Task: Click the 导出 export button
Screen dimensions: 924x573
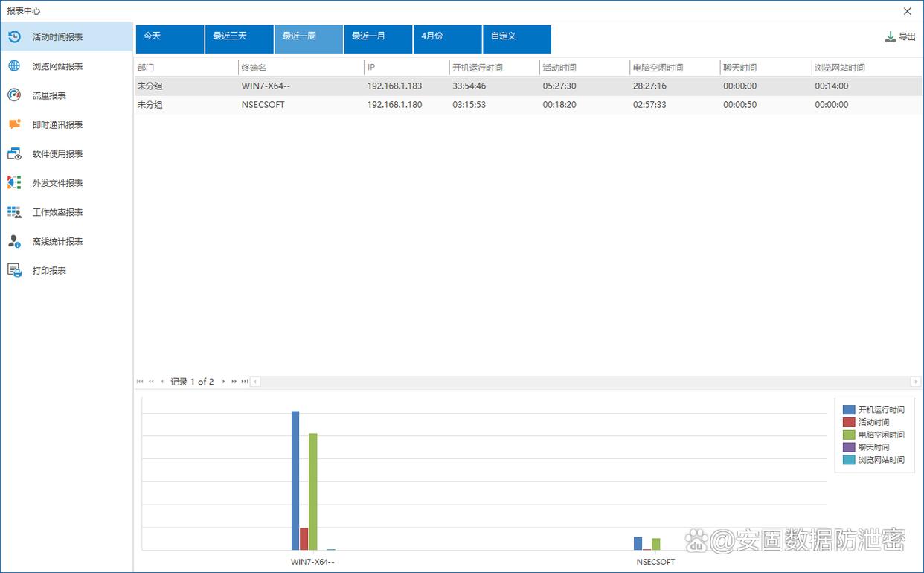Action: pyautogui.click(x=900, y=36)
